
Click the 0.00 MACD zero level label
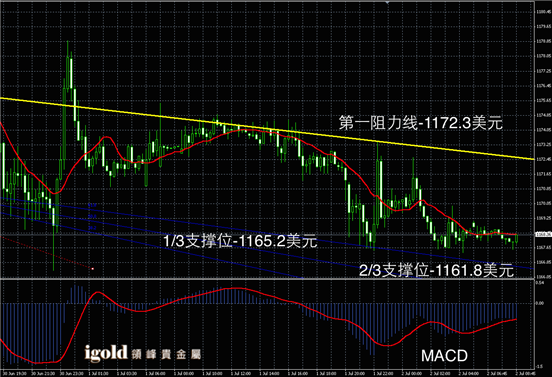click(x=540, y=303)
